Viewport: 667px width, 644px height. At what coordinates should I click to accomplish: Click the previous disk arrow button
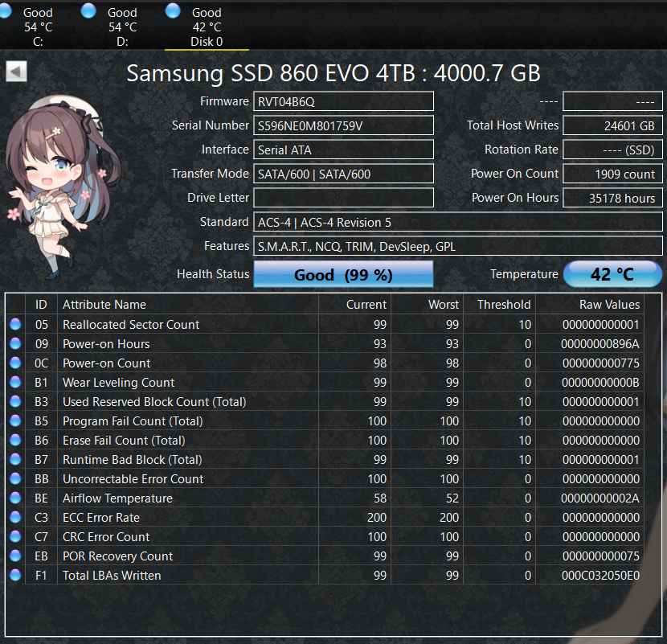(16, 71)
